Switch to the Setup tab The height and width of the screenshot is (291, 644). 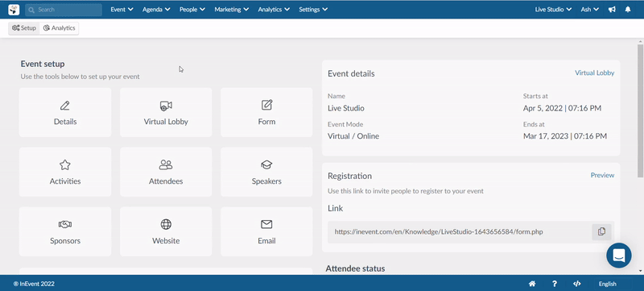pos(24,28)
